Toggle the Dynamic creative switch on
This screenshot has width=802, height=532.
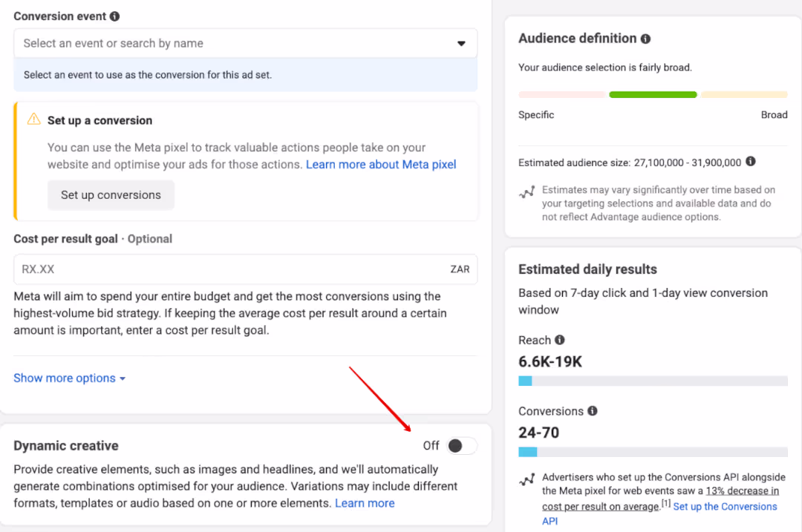pos(461,446)
